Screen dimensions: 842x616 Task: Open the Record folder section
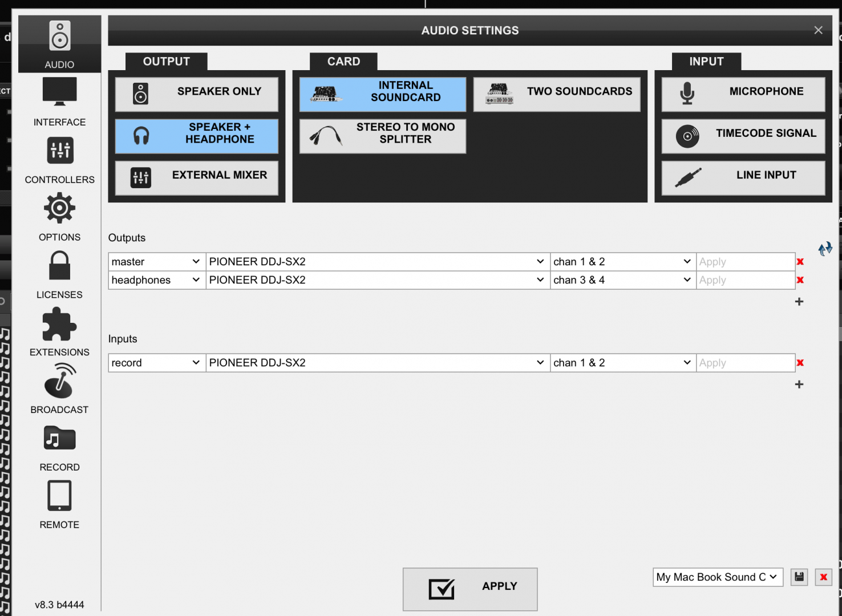tap(59, 448)
